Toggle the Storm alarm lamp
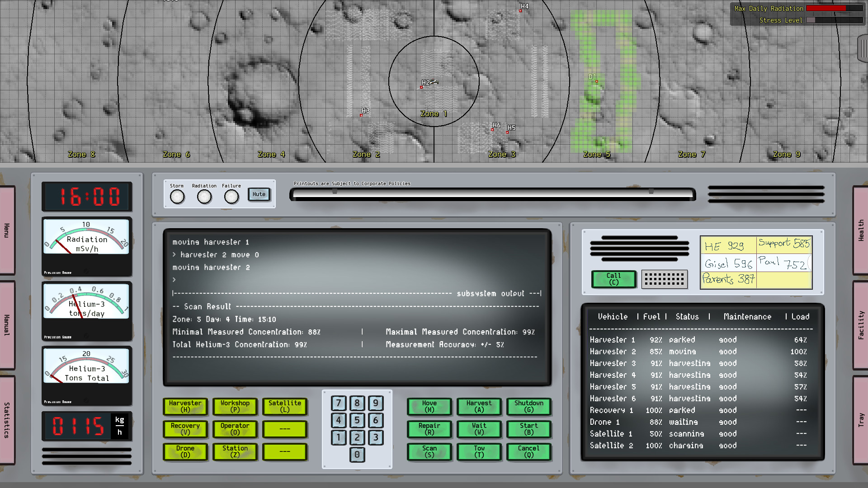868x488 pixels. [177, 196]
